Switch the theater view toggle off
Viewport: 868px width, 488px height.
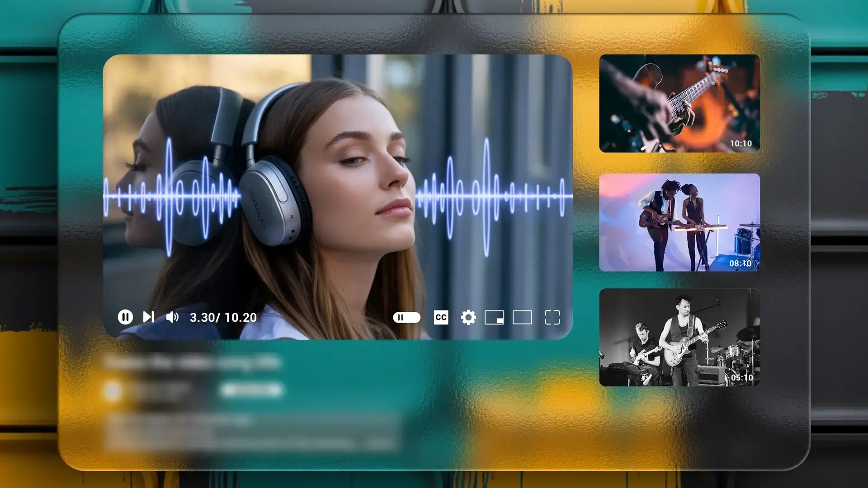coord(522,318)
